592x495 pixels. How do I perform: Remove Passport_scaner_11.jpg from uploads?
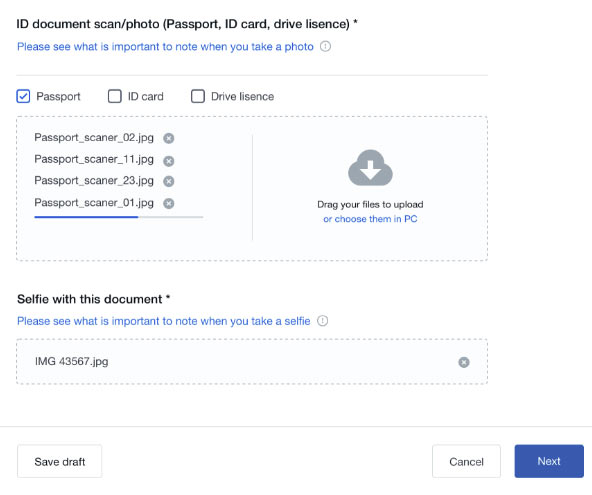pyautogui.click(x=169, y=161)
